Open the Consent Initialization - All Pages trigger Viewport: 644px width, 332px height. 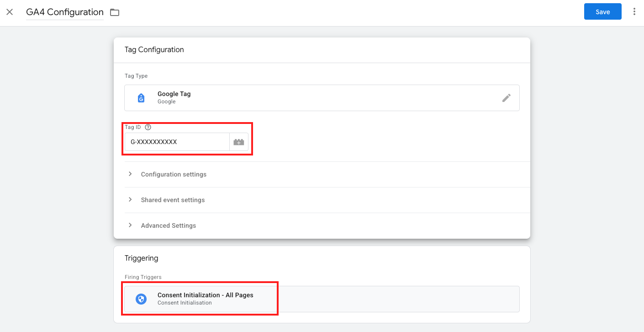click(322, 299)
